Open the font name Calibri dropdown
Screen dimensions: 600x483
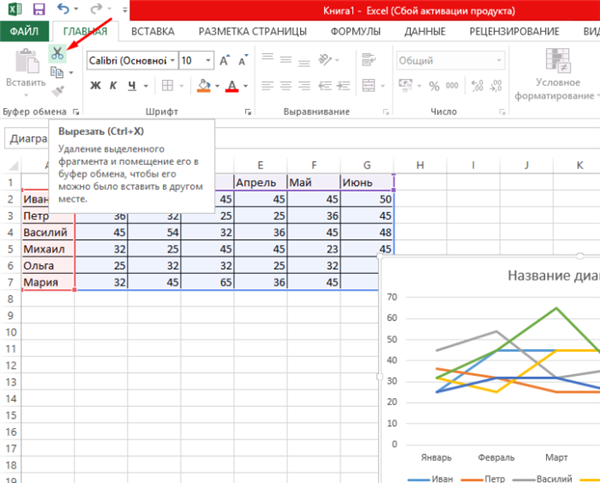coord(173,60)
